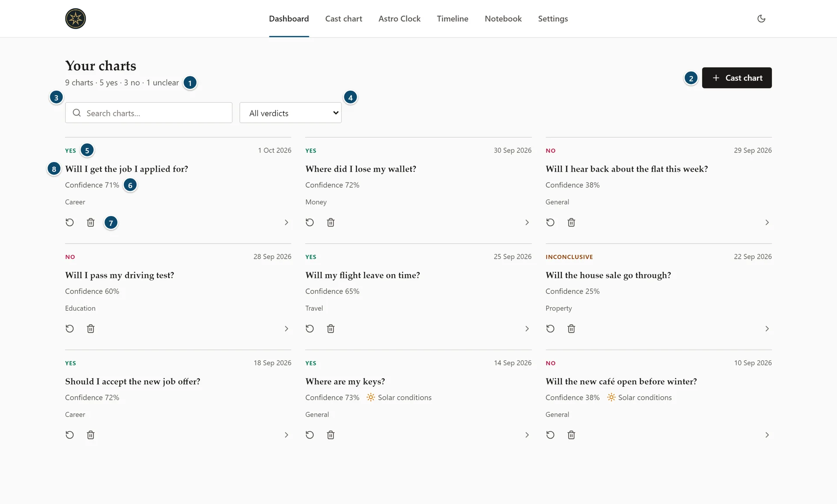Delete the driving test chart
The height and width of the screenshot is (504, 837).
click(x=91, y=329)
